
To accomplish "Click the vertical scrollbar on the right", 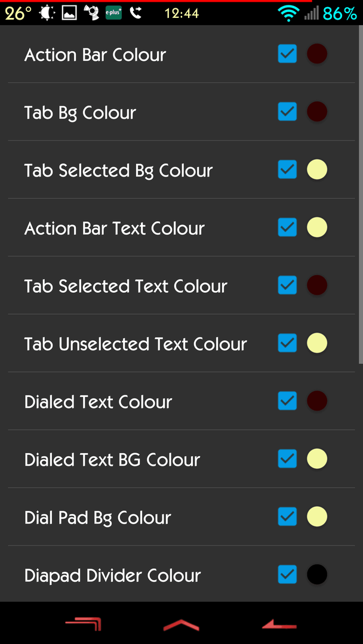I will pyautogui.click(x=361, y=194).
